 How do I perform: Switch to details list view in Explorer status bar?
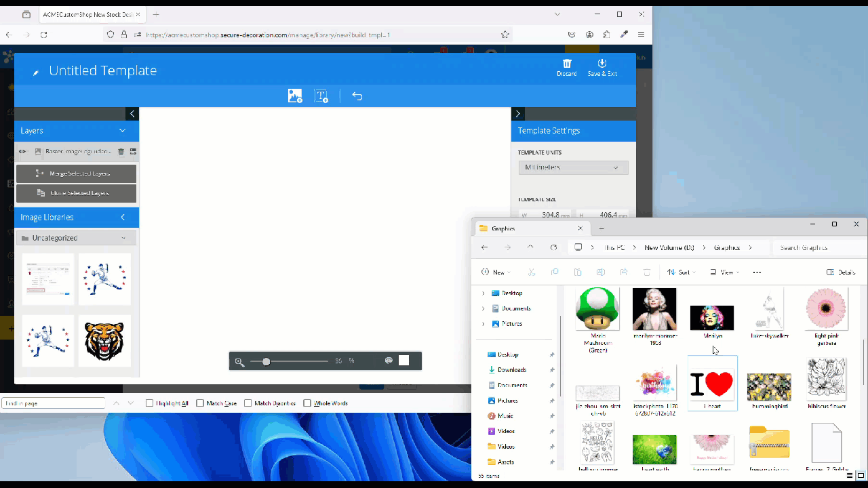coord(848,476)
